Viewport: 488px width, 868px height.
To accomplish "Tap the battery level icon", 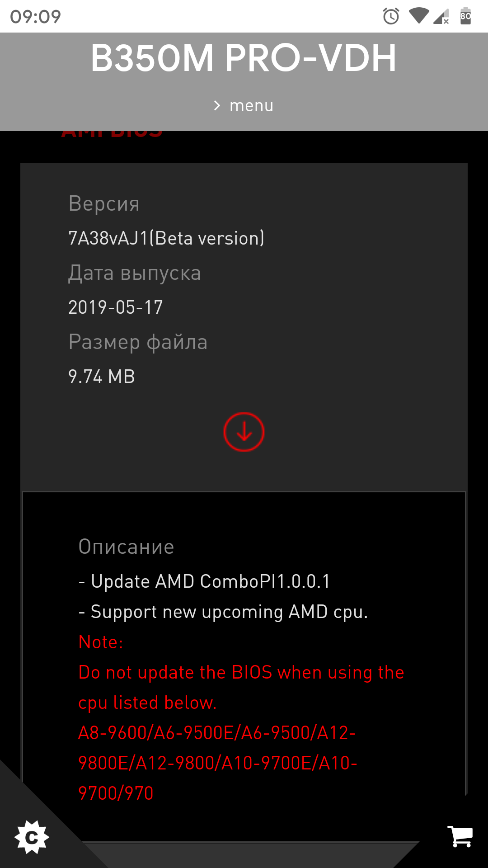I will tap(465, 16).
